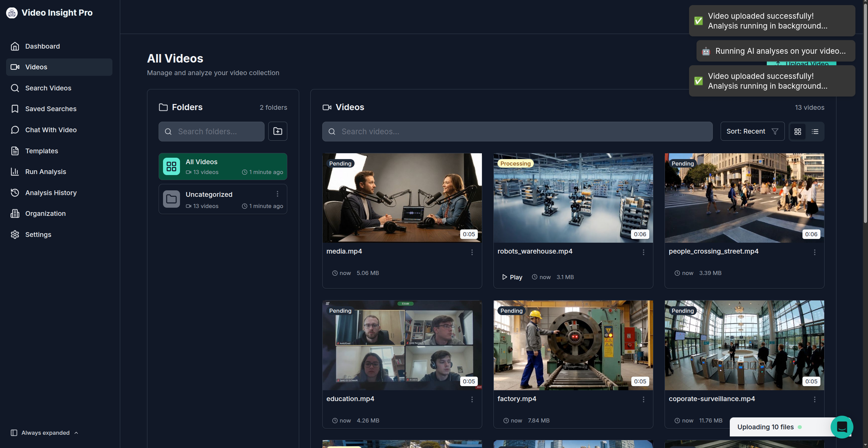
Task: Open Analysis History clock icon
Action: [x=15, y=193]
